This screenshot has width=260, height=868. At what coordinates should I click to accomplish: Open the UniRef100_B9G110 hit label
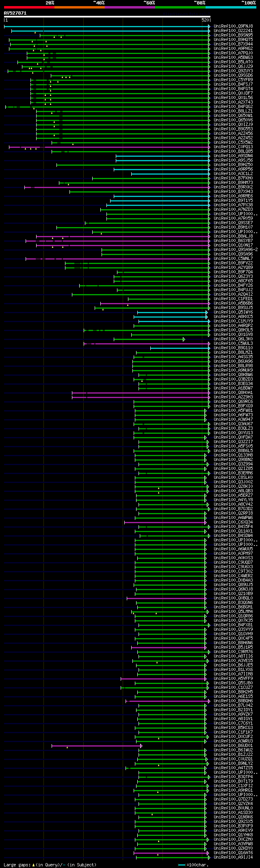point(233,348)
